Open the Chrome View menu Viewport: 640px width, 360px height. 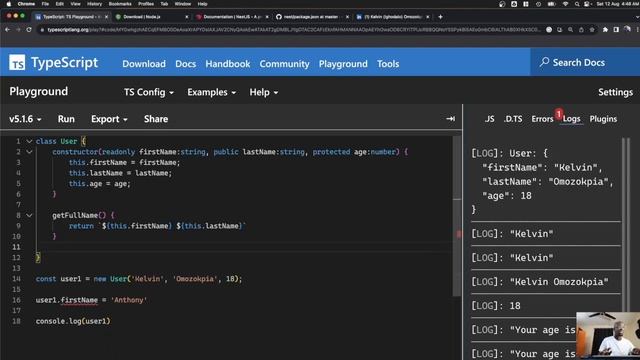tap(76, 4)
